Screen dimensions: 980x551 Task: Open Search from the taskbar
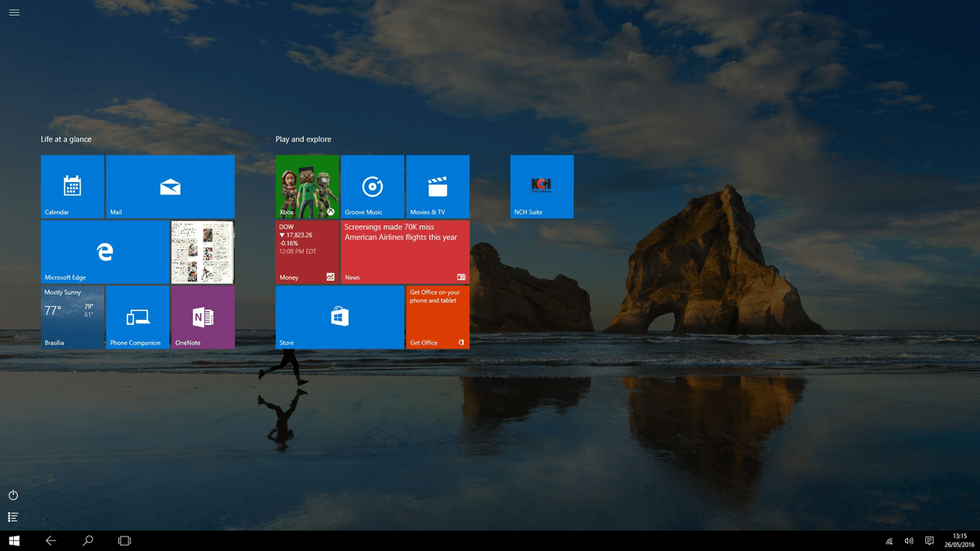[87, 540]
